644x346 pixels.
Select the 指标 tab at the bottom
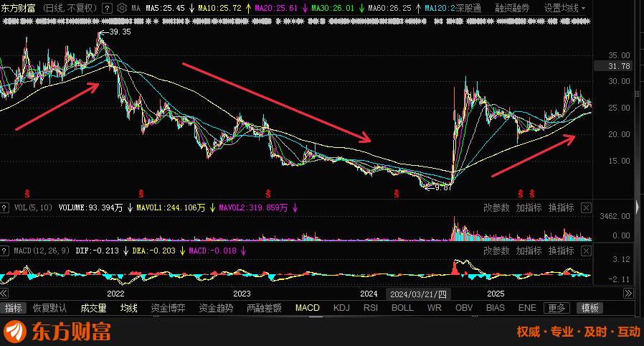tap(13, 308)
